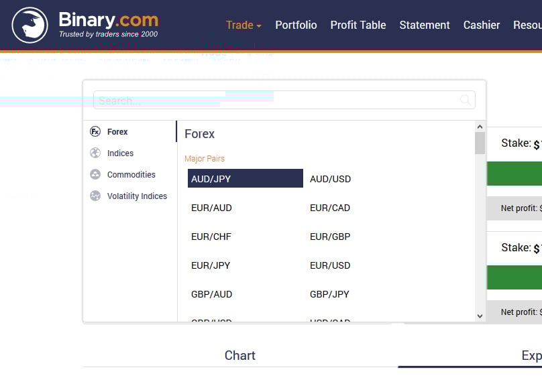Select the Indices globe icon
The height and width of the screenshot is (392, 542).
(x=95, y=153)
